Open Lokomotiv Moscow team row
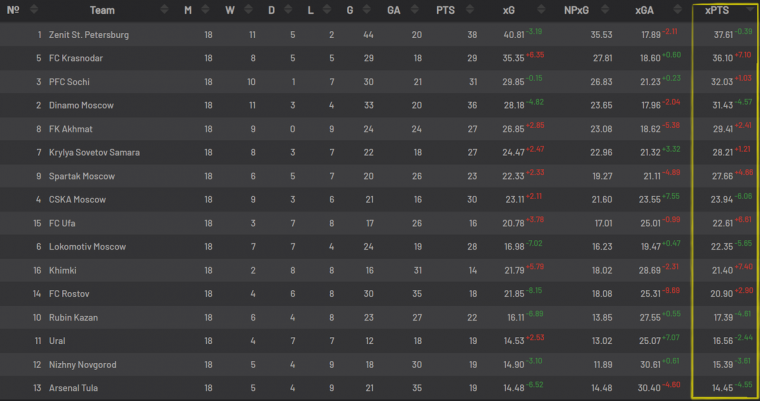 coord(380,247)
